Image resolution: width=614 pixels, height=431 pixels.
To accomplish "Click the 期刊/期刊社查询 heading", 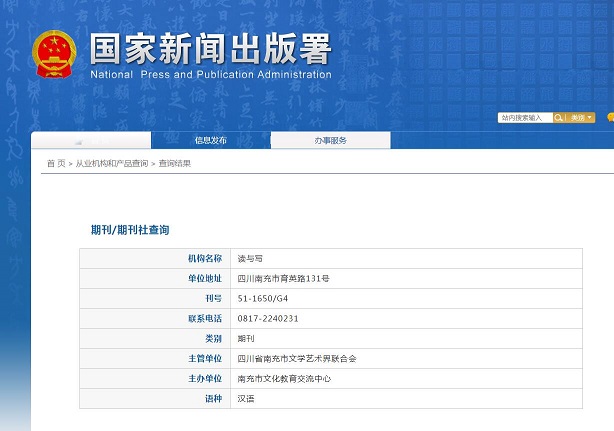I will (130, 230).
